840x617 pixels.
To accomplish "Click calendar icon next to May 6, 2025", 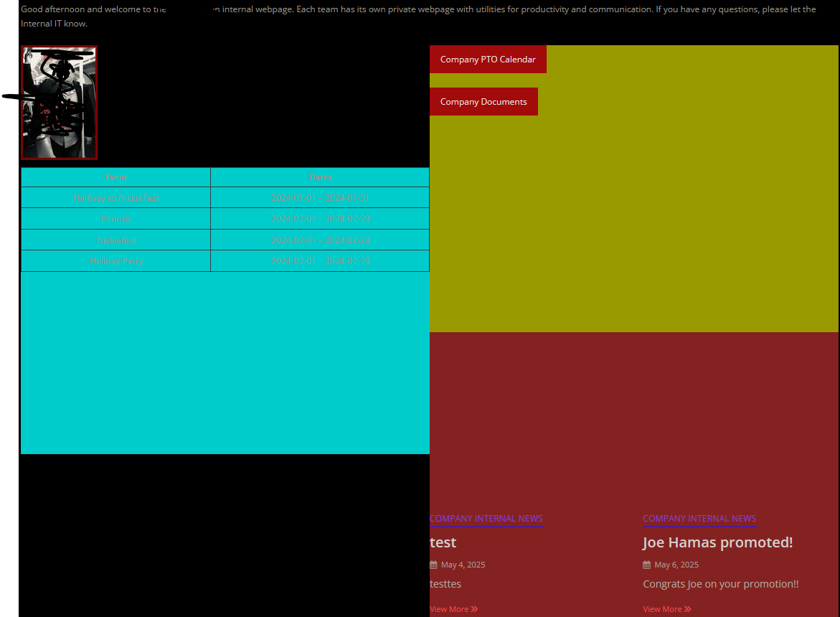I will click(646, 565).
